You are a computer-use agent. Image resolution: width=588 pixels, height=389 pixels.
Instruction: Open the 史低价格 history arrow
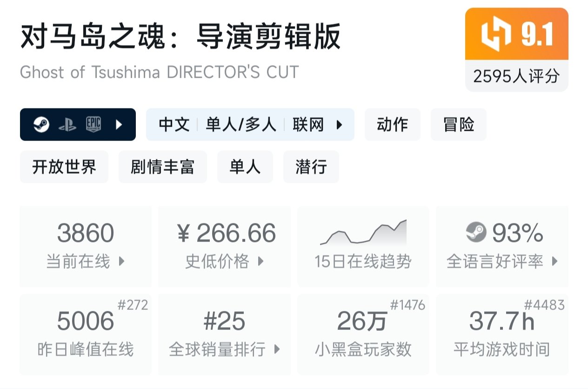(261, 262)
